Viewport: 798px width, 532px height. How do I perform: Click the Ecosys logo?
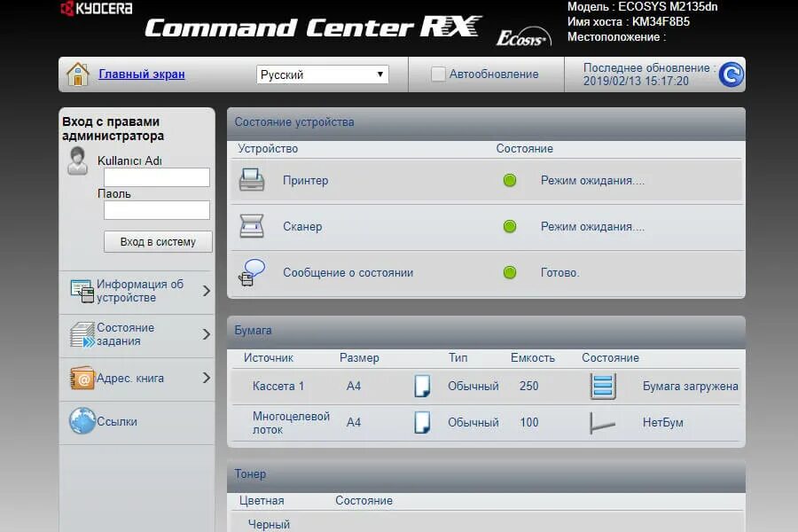524,37
